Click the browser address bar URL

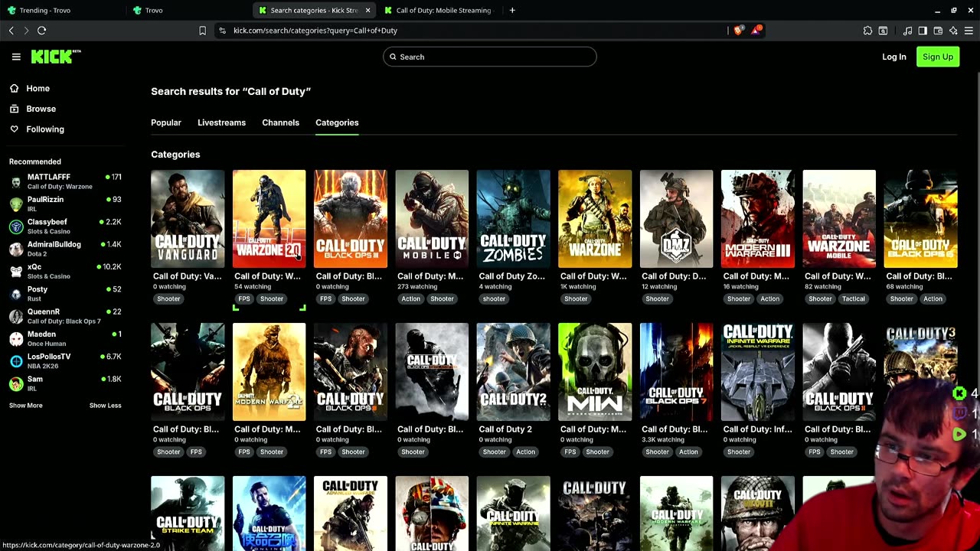pyautogui.click(x=315, y=31)
